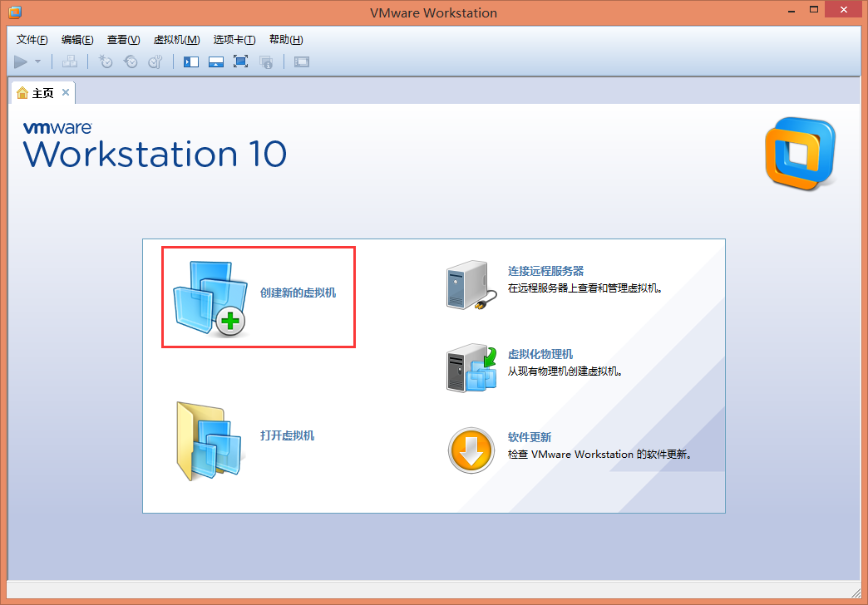Click the power on play toolbar button
Viewport: 868px width, 605px height.
(x=21, y=62)
